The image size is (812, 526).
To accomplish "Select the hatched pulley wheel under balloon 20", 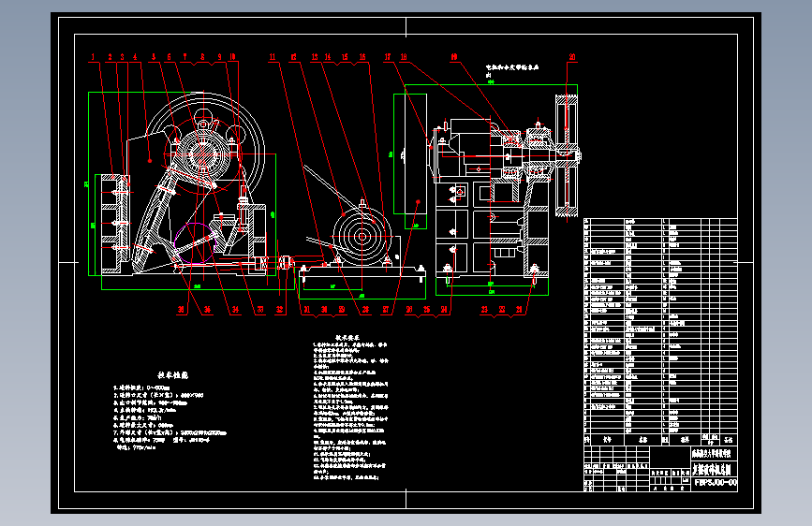I will pyautogui.click(x=566, y=155).
